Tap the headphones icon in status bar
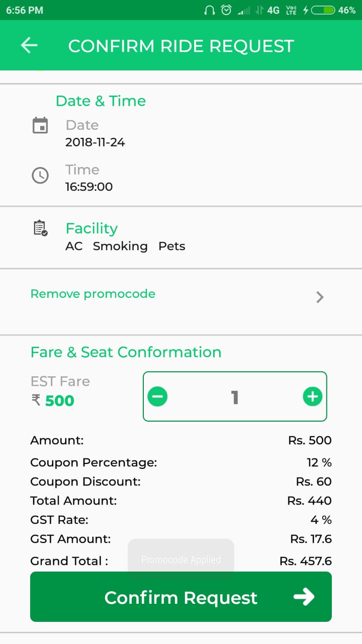This screenshot has height=644, width=362. point(210,10)
